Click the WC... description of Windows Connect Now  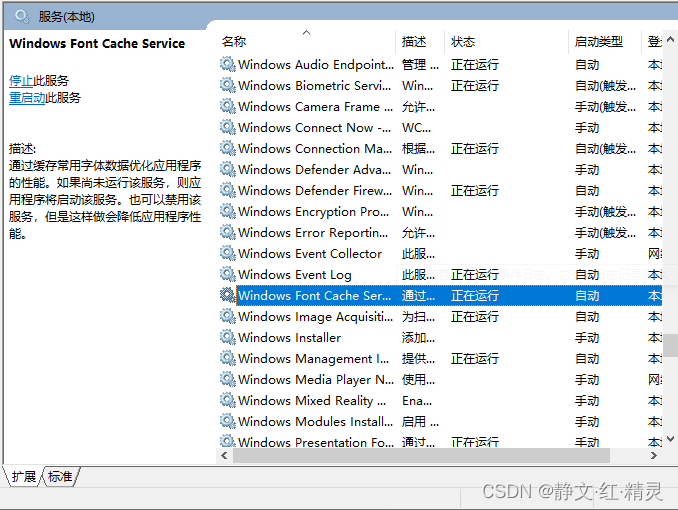(x=416, y=128)
